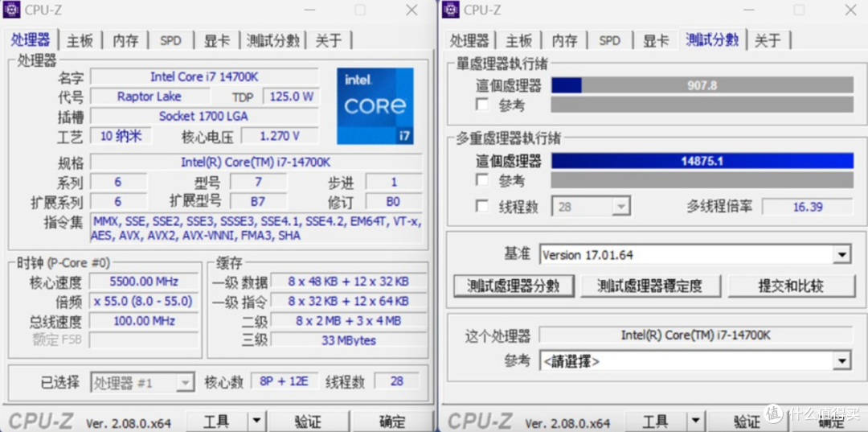Click single-thread score bar showing 907.8

click(702, 85)
